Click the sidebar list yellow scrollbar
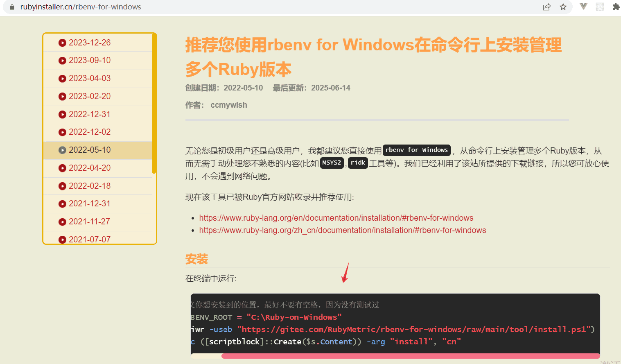The image size is (621, 364). coord(154,104)
